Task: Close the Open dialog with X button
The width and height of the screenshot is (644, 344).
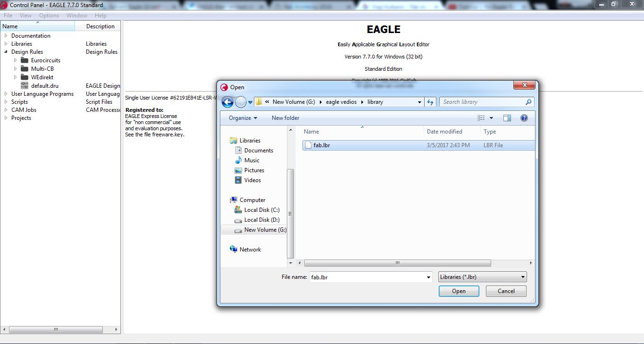Action: (x=524, y=86)
